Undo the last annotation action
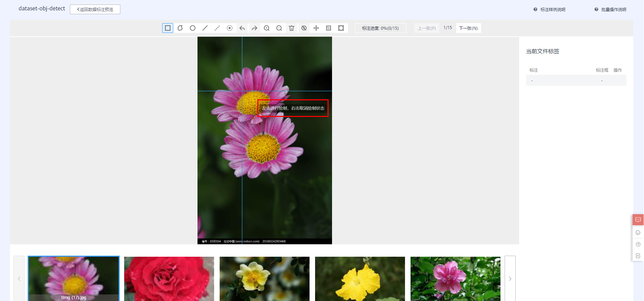 (242, 28)
